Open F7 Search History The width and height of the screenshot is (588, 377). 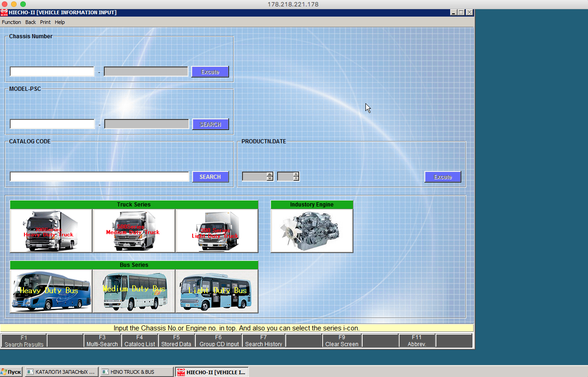[264, 341]
